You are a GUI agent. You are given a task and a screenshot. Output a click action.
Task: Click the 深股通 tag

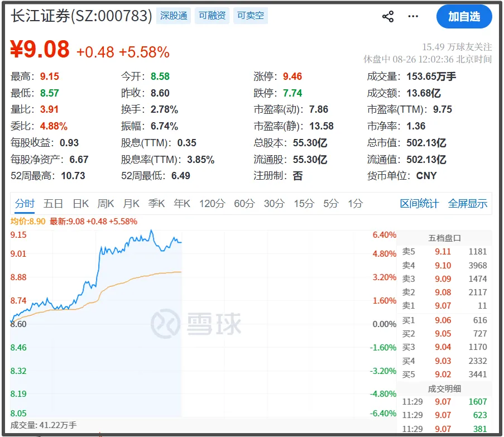click(x=174, y=16)
